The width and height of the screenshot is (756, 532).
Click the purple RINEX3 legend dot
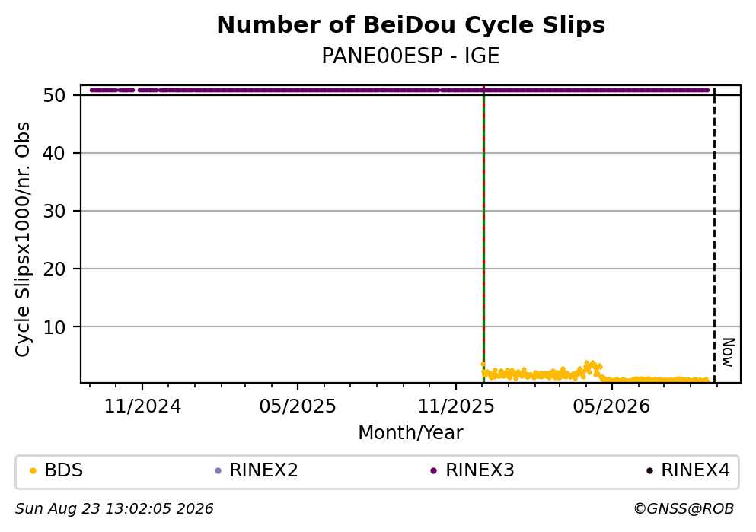click(x=433, y=471)
